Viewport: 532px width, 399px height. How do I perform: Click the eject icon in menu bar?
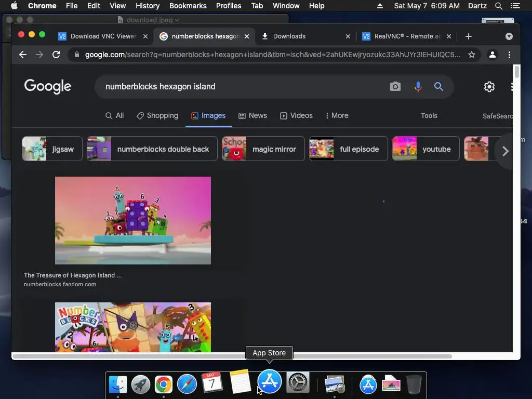click(x=380, y=6)
